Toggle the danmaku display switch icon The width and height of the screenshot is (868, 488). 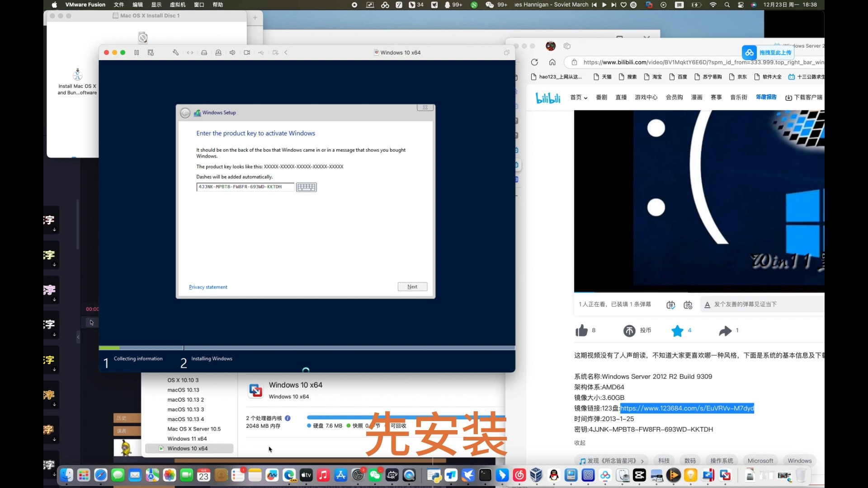pyautogui.click(x=671, y=305)
